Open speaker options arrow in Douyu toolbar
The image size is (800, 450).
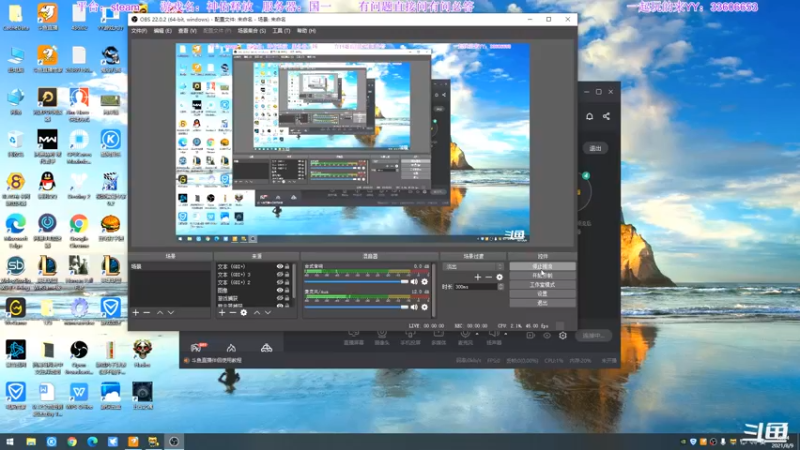[x=506, y=334]
